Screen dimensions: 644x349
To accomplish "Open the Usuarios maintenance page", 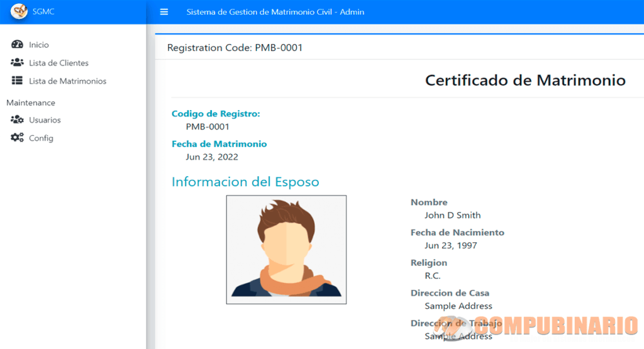I will [x=73, y=119].
